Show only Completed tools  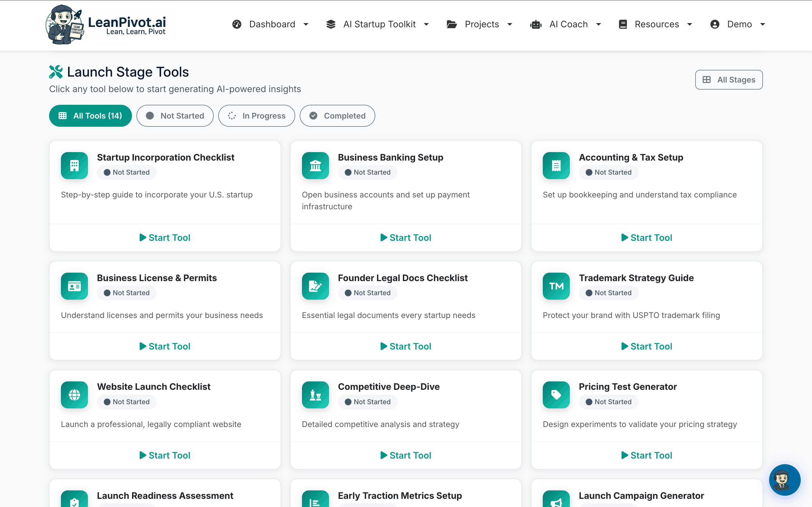coord(337,116)
